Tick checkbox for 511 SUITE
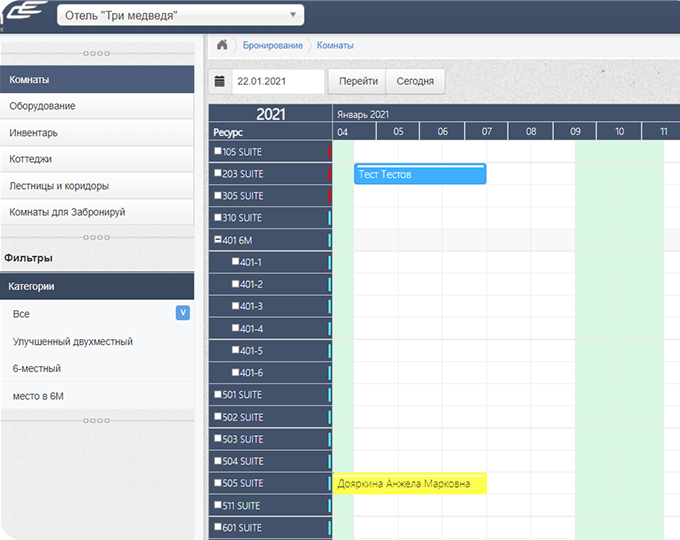Image resolution: width=680 pixels, height=540 pixels. coord(218,504)
